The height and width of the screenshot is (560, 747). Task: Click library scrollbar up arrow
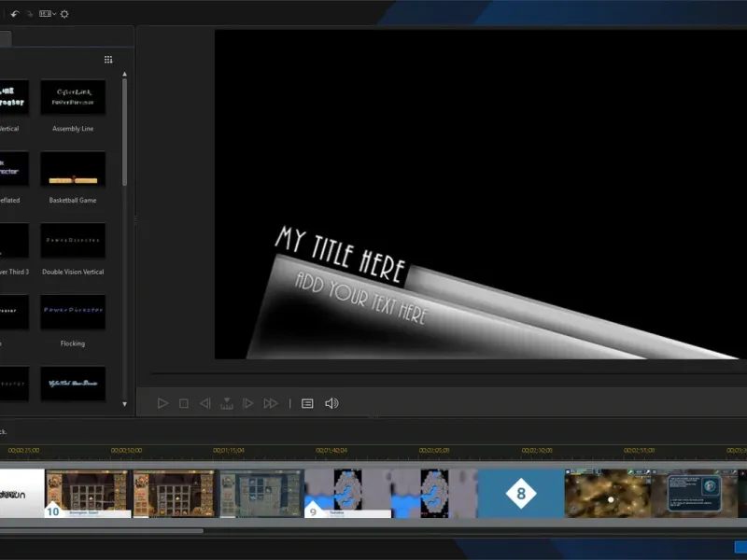tap(124, 75)
